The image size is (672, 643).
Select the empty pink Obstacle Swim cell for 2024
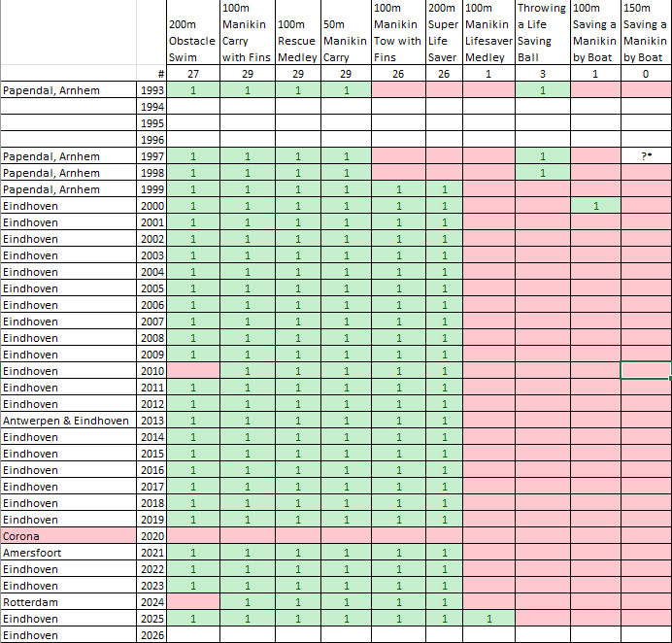(193, 601)
